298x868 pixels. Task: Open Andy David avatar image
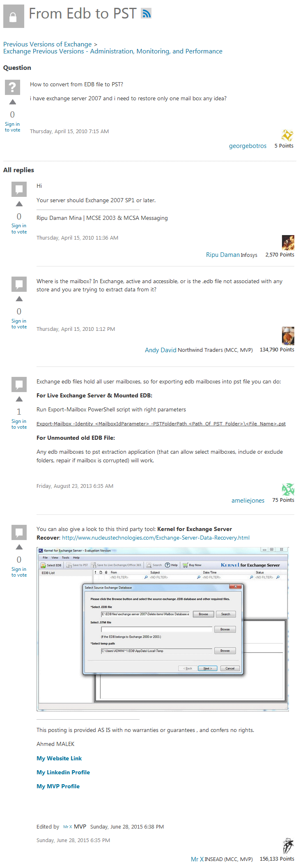tap(288, 336)
